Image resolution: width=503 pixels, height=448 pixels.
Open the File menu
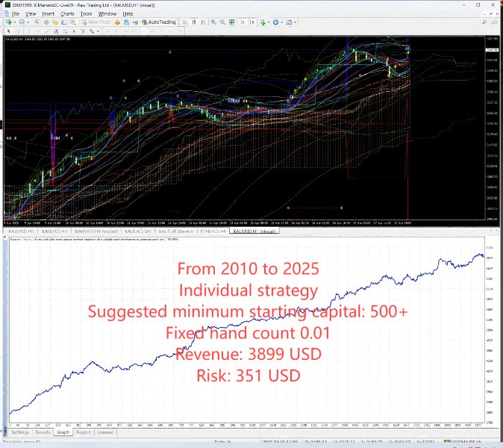pyautogui.click(x=16, y=13)
